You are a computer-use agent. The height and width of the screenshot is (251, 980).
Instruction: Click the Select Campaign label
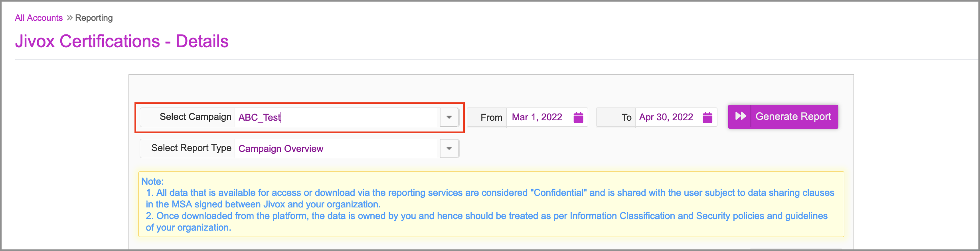coord(196,117)
